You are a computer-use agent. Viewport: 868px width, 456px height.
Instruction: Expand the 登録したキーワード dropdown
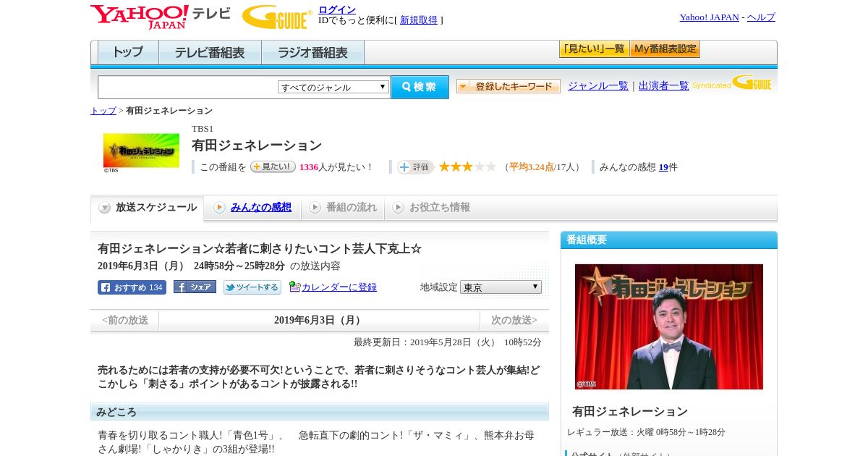tap(509, 86)
